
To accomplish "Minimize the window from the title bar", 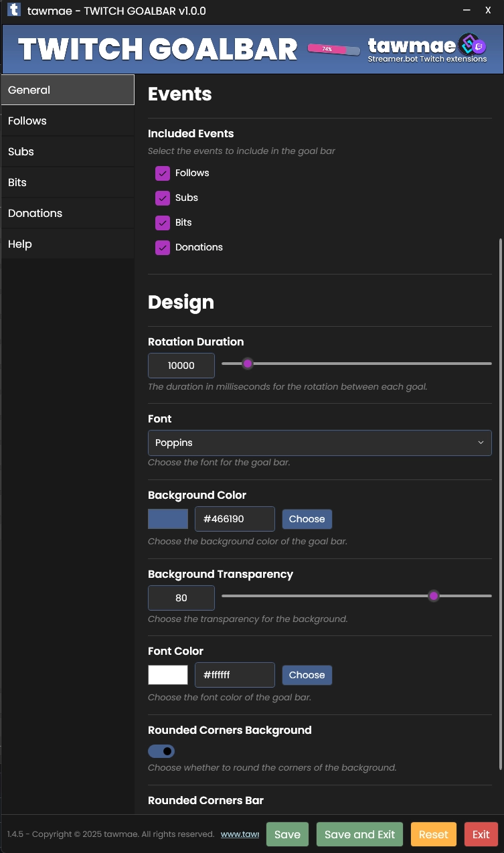I will (x=466, y=10).
